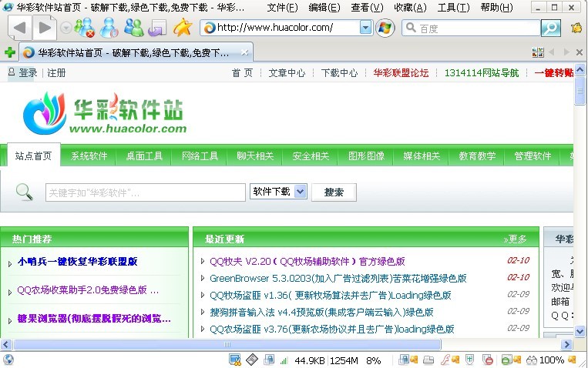Click the single blue person toolbar icon
The width and height of the screenshot is (588, 368).
[x=109, y=28]
